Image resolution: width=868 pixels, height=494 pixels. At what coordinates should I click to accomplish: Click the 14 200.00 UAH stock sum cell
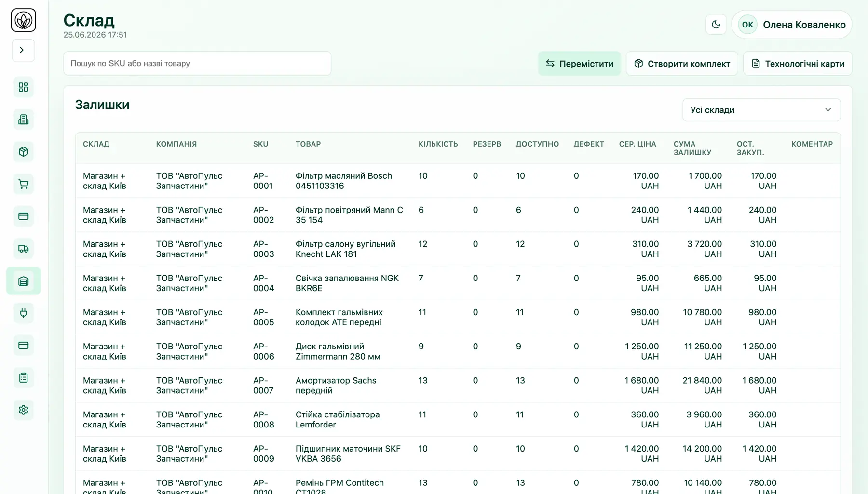coord(702,454)
